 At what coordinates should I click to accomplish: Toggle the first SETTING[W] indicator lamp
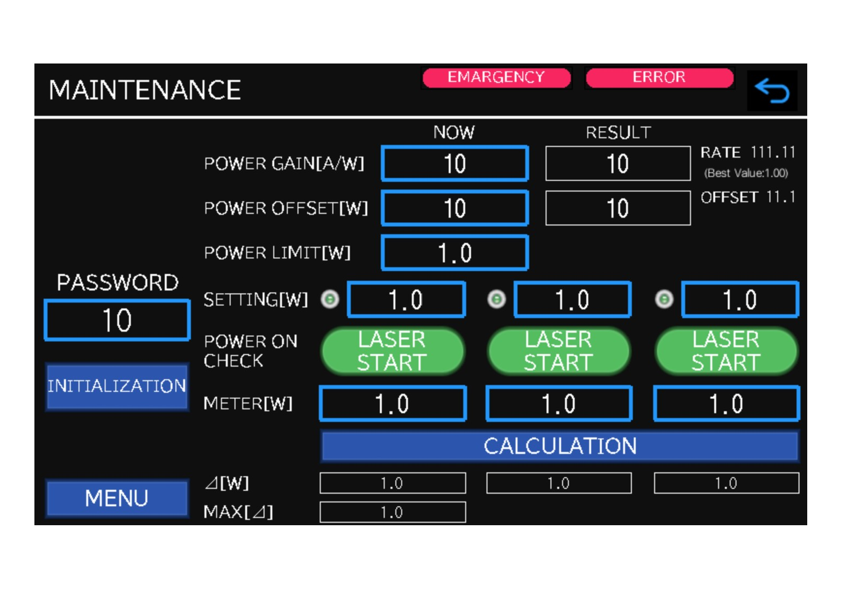pos(330,299)
